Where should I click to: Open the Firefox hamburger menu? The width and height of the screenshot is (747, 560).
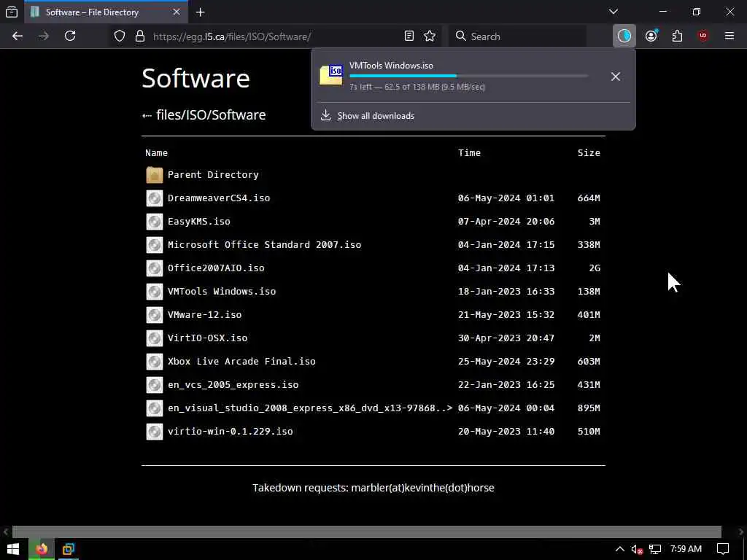[x=729, y=36]
